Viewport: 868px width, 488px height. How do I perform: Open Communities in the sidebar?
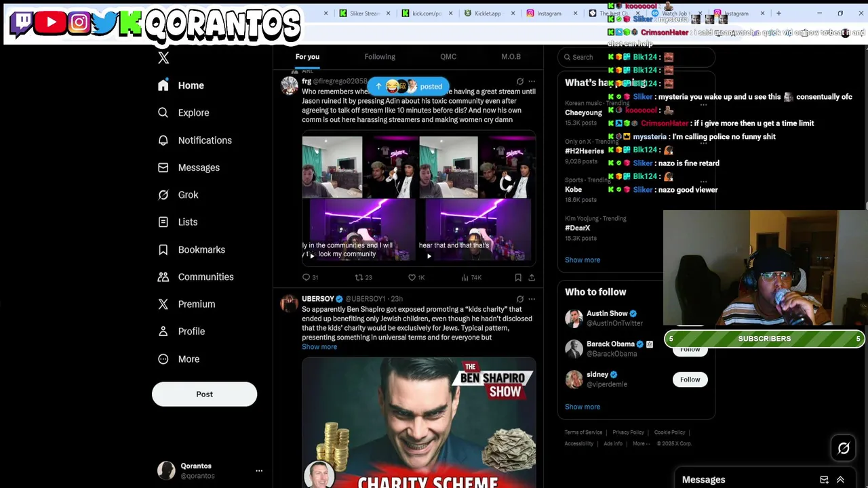195,277
